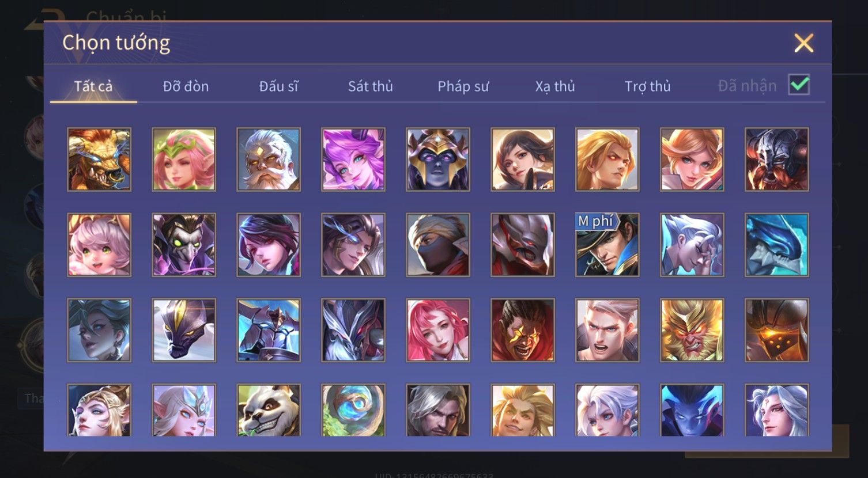Select the horned viking helmet hero
Screen dimensions: 868x478
point(776,160)
